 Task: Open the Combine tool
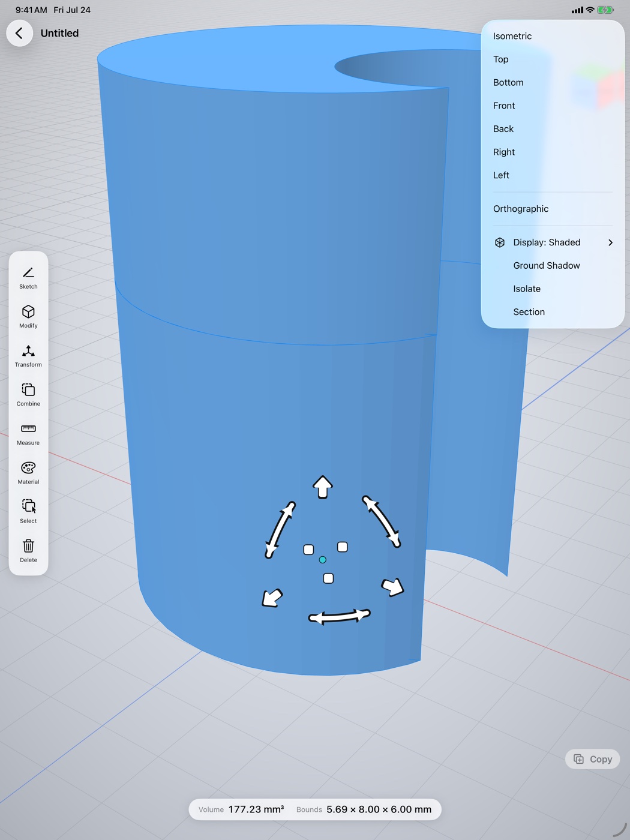(x=28, y=395)
